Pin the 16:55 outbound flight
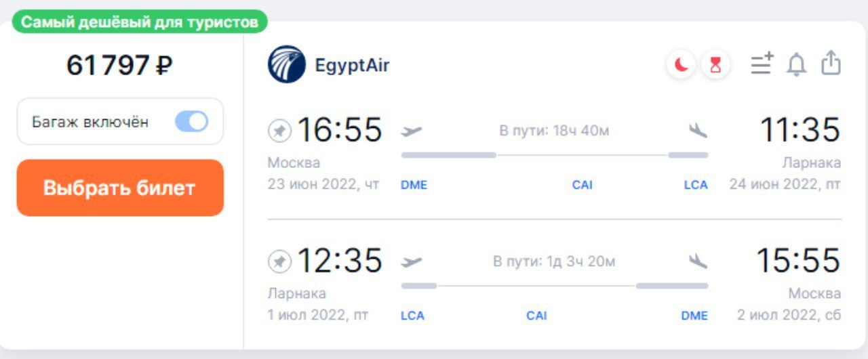 (x=279, y=131)
